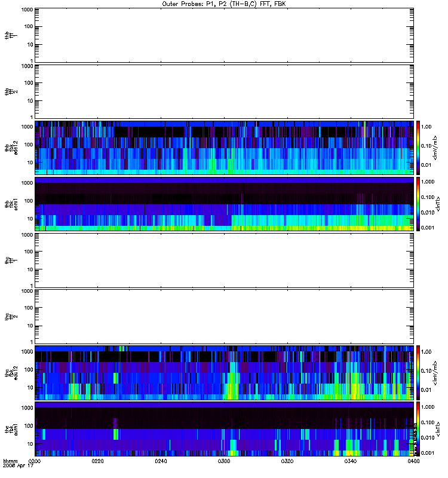448x478 pixels.
Task: Click the 'thb fbk scm1' y-axis title
Action: pyautogui.click(x=11, y=204)
